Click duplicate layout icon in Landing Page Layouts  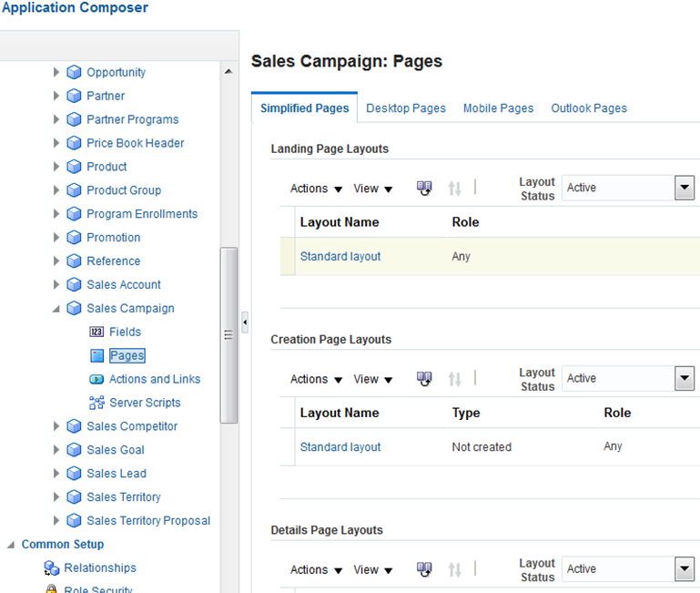[424, 189]
